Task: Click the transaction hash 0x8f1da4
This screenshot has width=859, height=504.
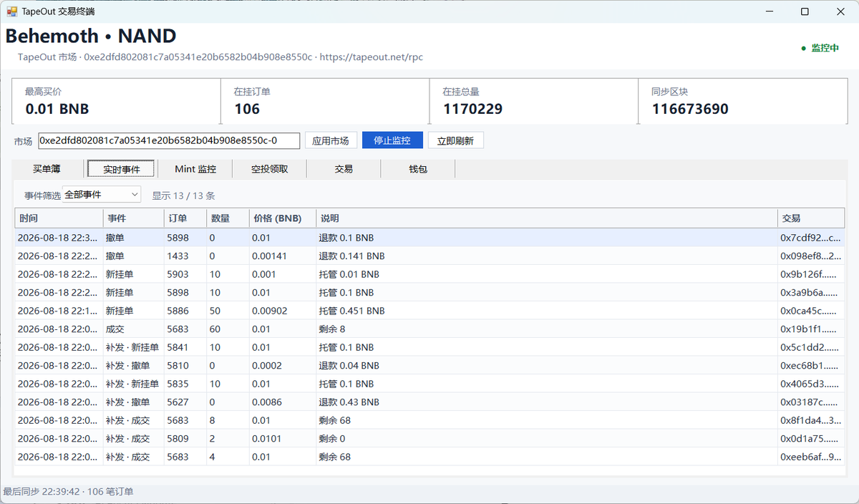Action: [x=811, y=420]
